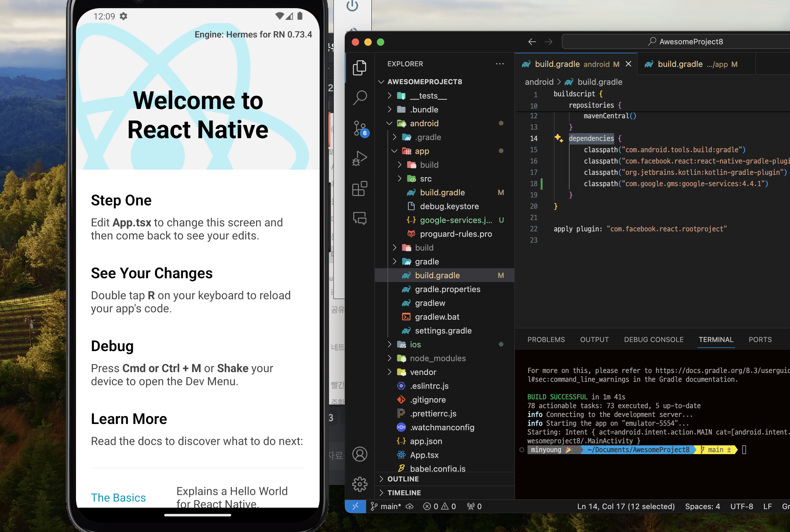790x532 pixels.
Task: Switch to build.gradle .../app tab
Action: pyautogui.click(x=697, y=64)
